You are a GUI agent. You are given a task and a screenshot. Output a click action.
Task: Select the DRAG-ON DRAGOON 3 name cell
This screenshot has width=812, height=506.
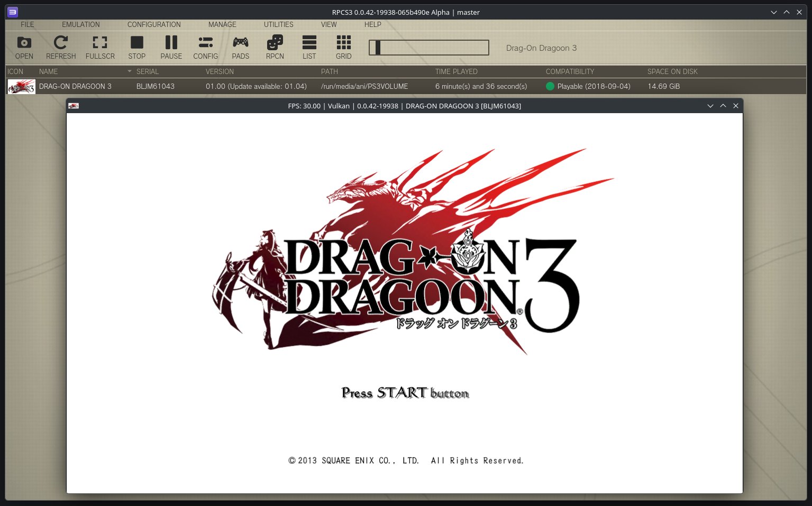click(x=75, y=86)
